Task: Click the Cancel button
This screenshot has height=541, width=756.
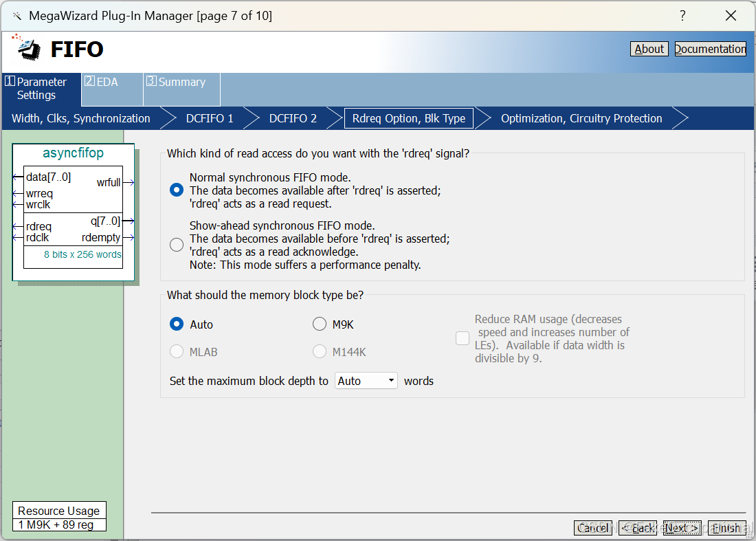Action: 593,528
